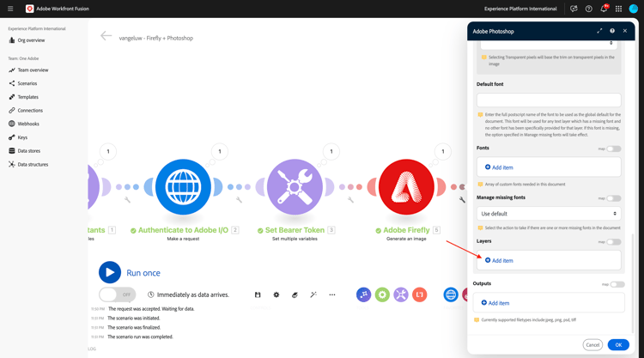Click the Run once label
The height and width of the screenshot is (358, 644).
143,273
